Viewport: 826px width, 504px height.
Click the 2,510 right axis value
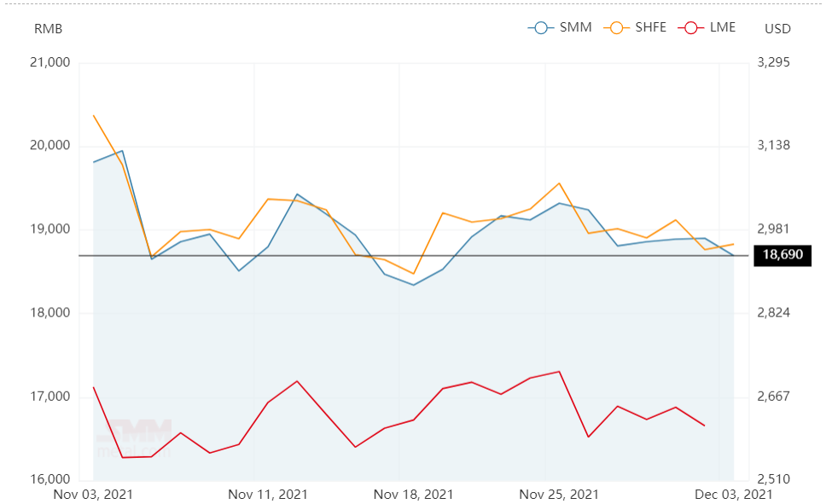click(x=774, y=479)
